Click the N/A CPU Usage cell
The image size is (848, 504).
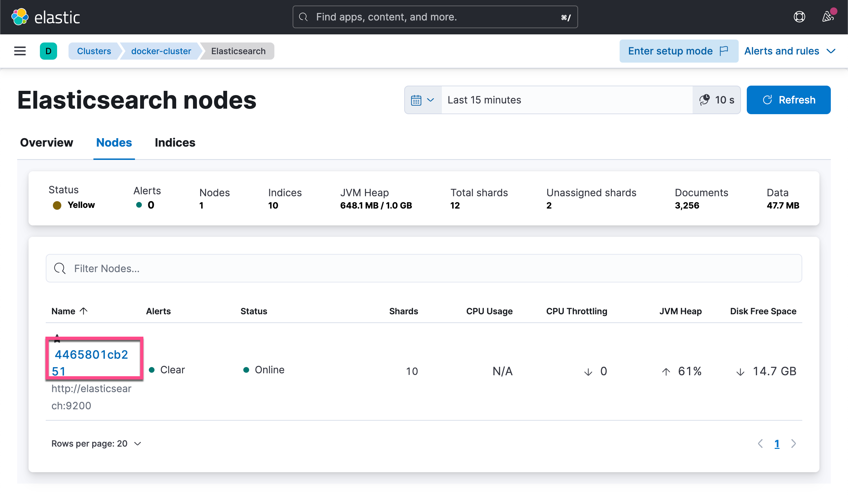click(x=502, y=371)
